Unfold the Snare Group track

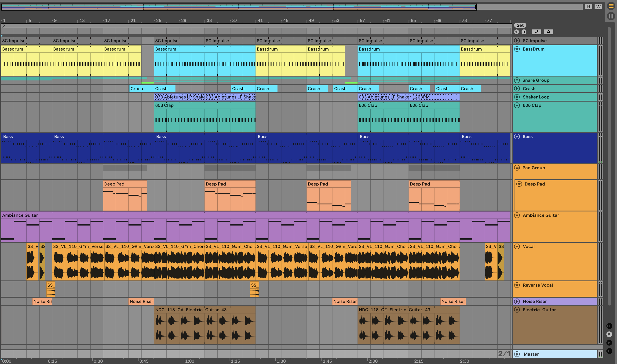517,80
